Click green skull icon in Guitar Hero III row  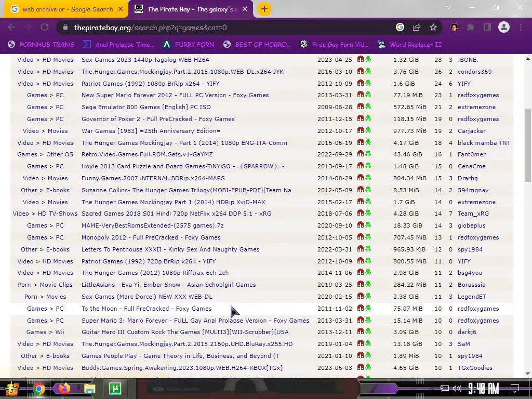(368, 331)
